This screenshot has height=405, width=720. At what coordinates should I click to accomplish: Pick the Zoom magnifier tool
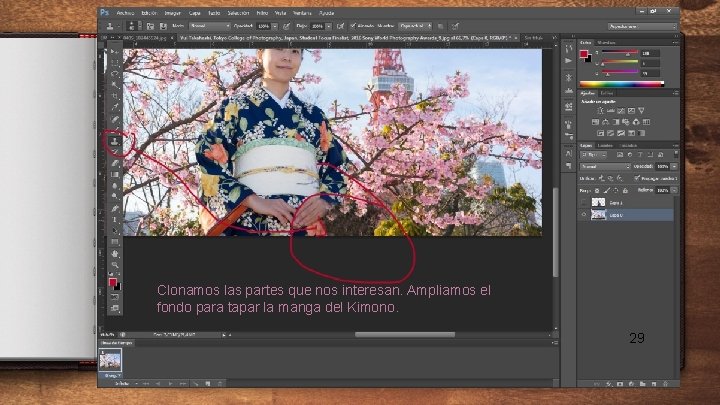(115, 266)
